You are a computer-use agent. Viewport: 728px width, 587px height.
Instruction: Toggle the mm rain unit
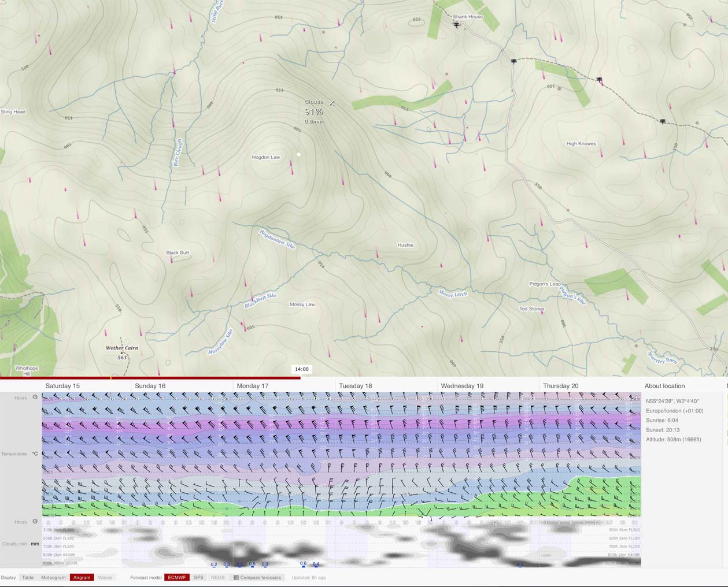point(35,544)
